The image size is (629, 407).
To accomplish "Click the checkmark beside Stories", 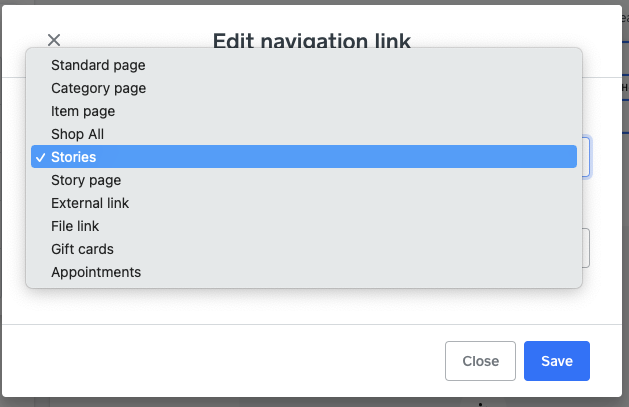I will tap(38, 157).
